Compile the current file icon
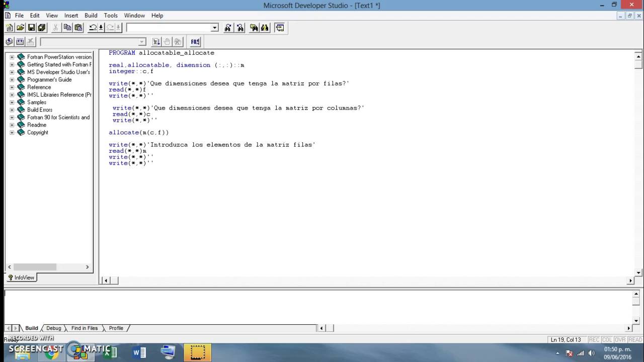644x362 pixels. 9,42
